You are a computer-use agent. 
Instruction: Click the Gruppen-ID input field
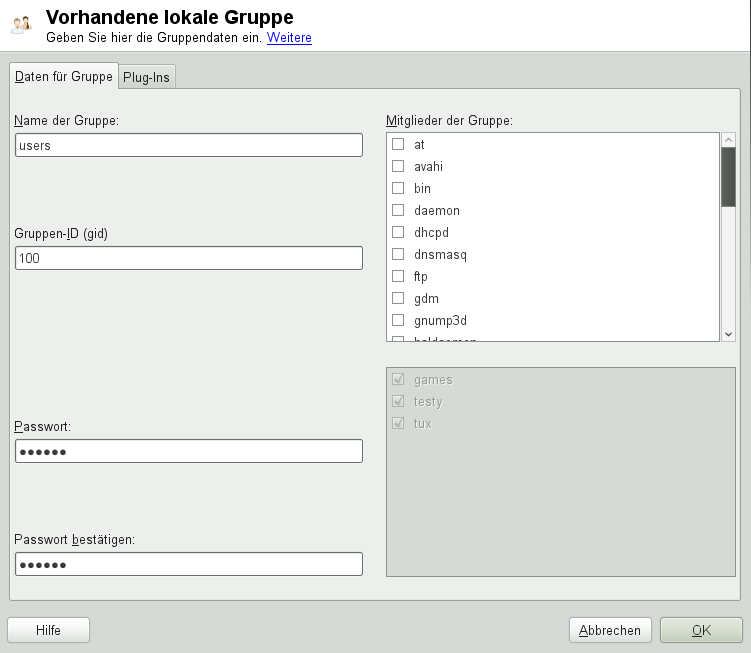[189, 258]
